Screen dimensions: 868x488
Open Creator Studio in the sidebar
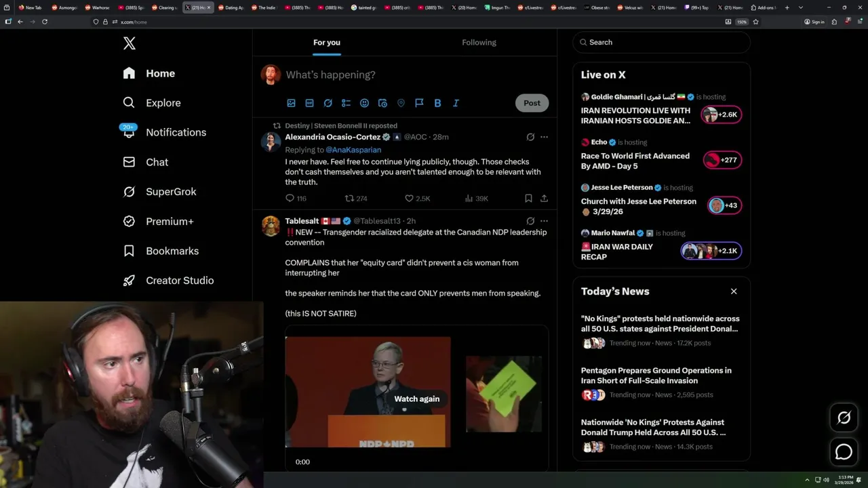click(x=168, y=281)
